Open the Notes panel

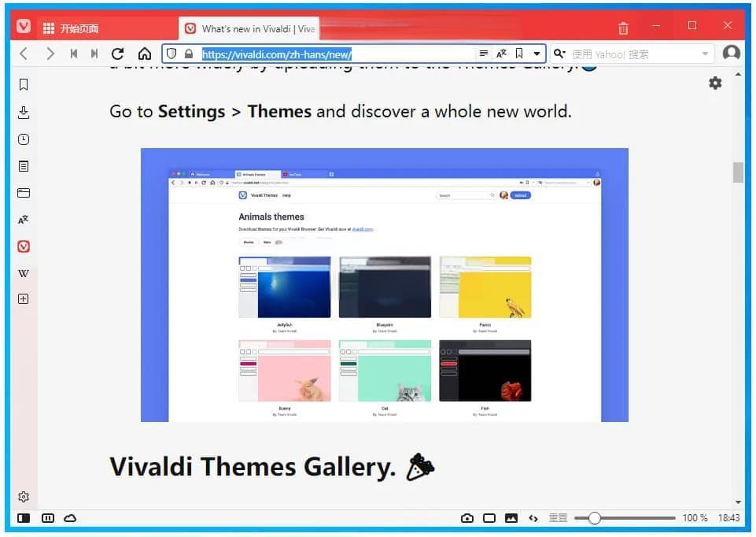[24, 166]
